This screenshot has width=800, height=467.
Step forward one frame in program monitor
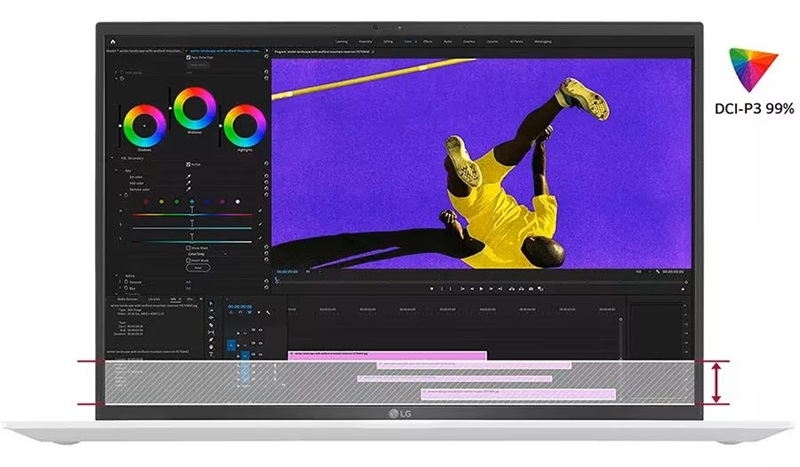pos(491,289)
